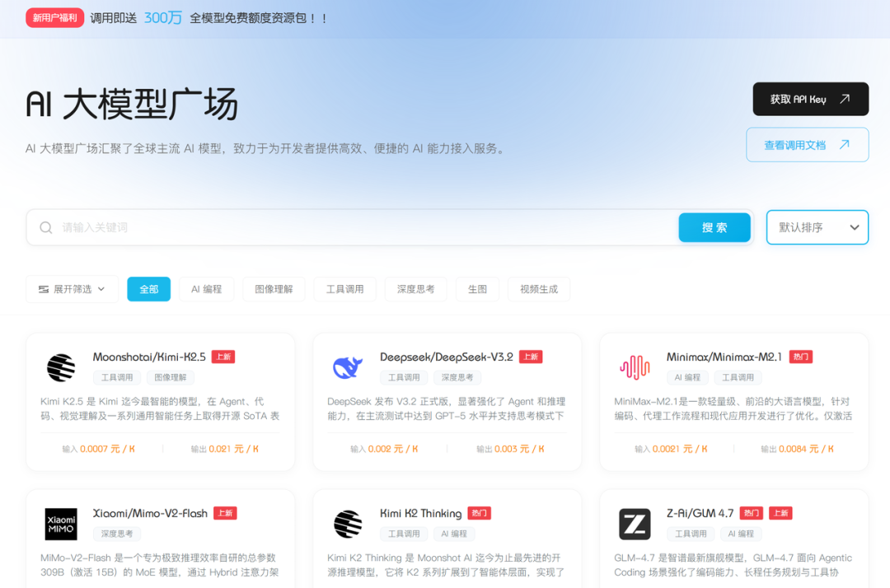Viewport: 890px width, 588px height.
Task: Click the arrow icon on 查看调用文档
Action: [x=845, y=145]
